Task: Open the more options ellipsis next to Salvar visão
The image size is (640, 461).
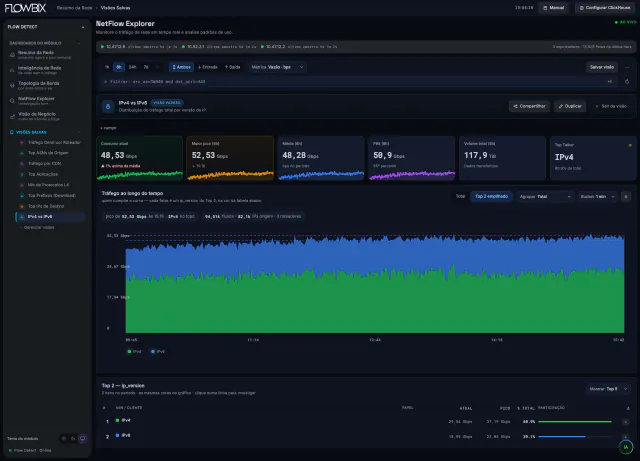Action: coord(627,67)
